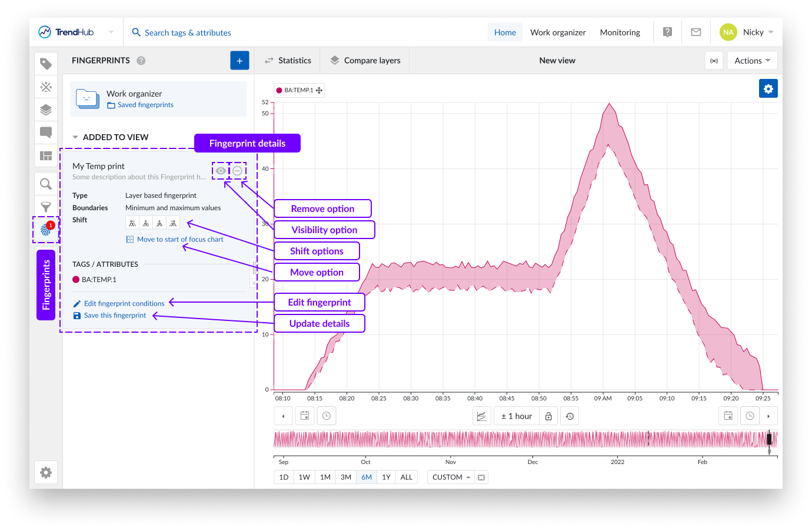Click the blue add fingerprint plus button
Screen dimensions: 812x530
(x=239, y=61)
